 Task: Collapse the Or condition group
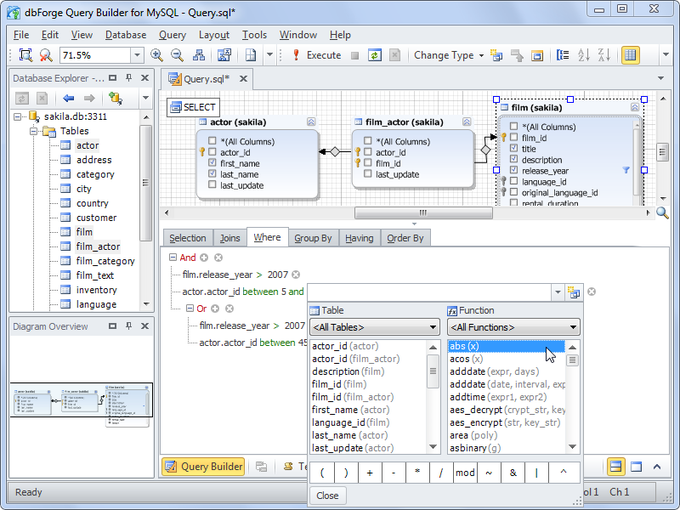point(190,308)
